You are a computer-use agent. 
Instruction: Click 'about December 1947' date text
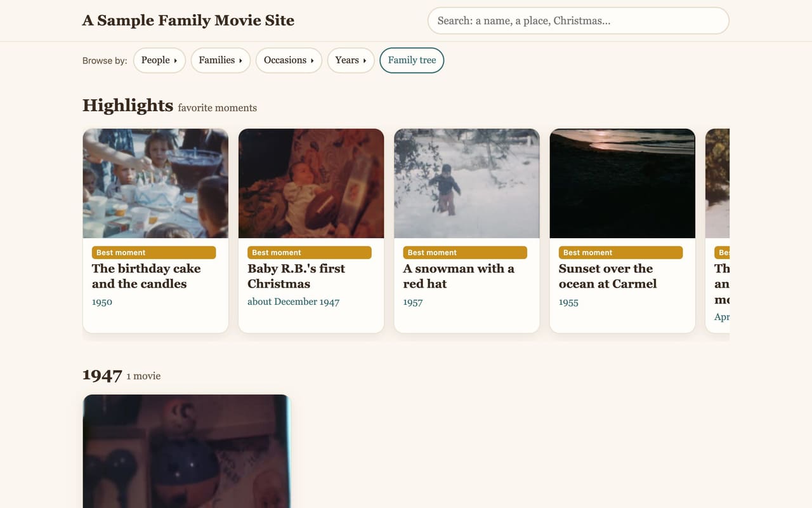pyautogui.click(x=294, y=302)
